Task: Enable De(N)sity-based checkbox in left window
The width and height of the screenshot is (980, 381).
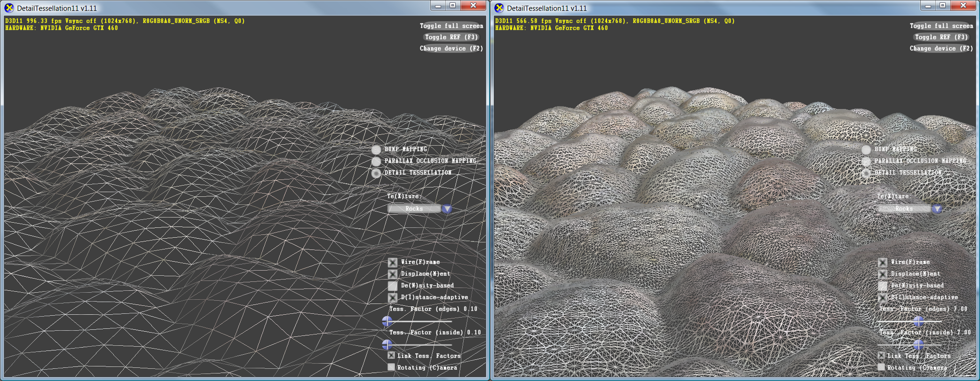Action: [393, 286]
